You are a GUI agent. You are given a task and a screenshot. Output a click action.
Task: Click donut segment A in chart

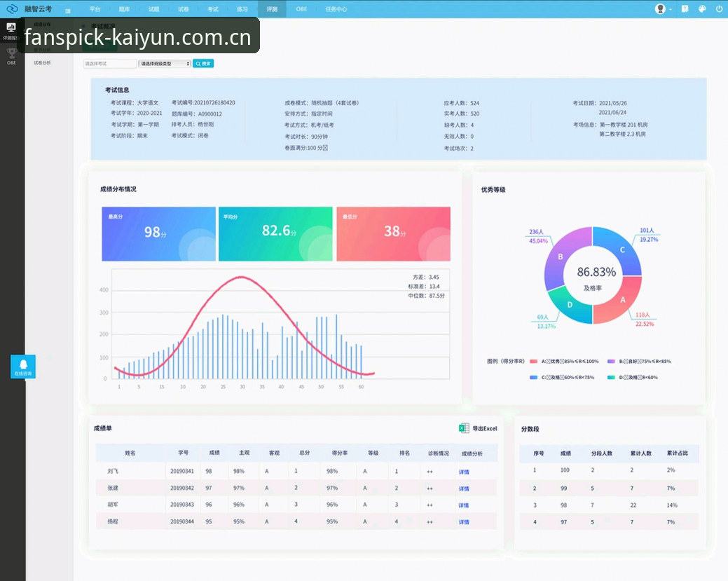[x=623, y=300]
